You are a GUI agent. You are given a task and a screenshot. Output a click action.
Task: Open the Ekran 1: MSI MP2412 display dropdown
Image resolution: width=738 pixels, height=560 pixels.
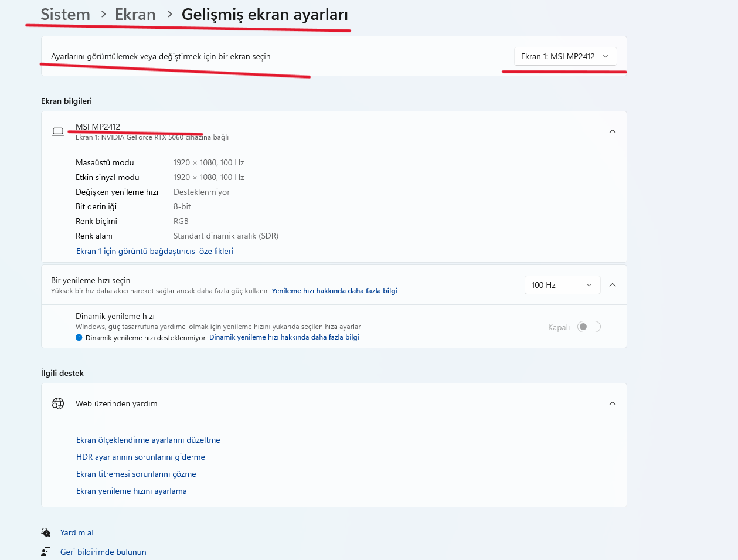pyautogui.click(x=565, y=56)
